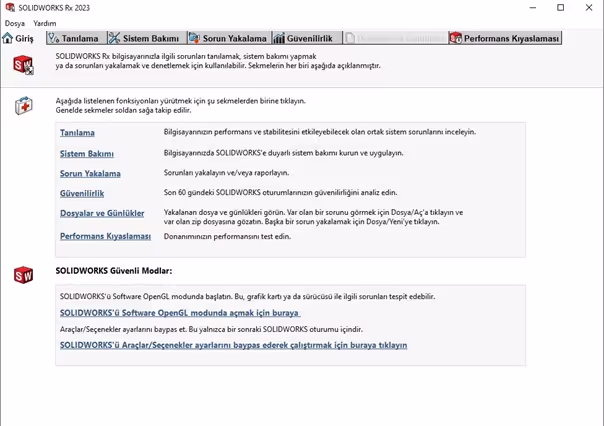Viewport: 604px width, 426px height.
Task: Select the Sorun Yakalama tab
Action: 229,38
